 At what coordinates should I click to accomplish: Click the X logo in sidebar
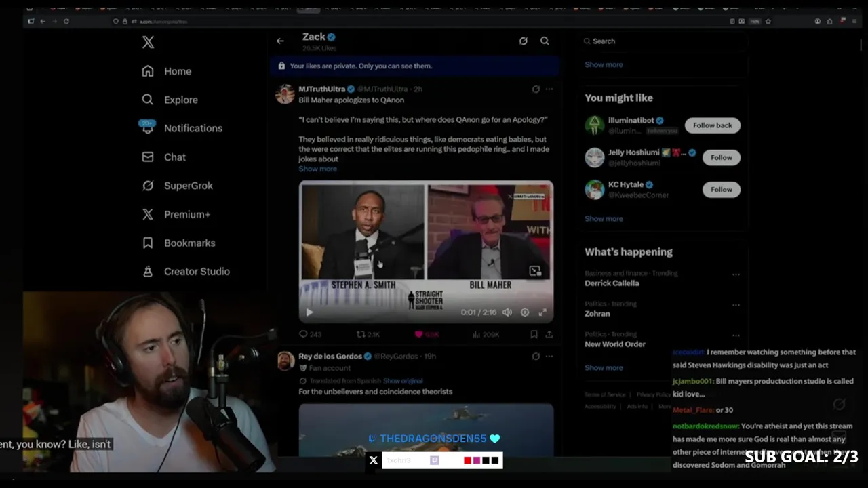click(x=148, y=42)
